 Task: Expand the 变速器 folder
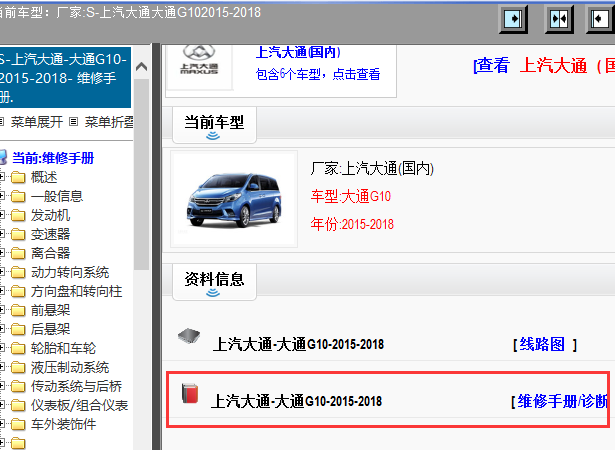point(2,234)
